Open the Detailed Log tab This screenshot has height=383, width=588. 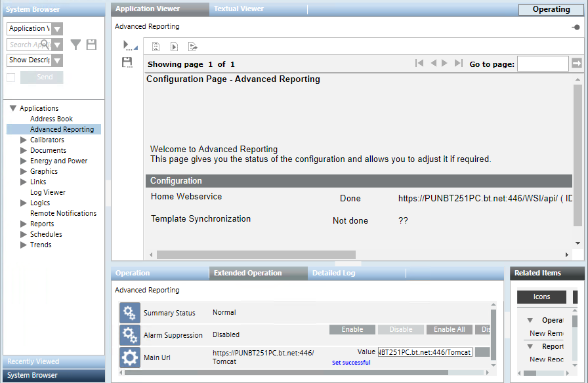click(334, 273)
